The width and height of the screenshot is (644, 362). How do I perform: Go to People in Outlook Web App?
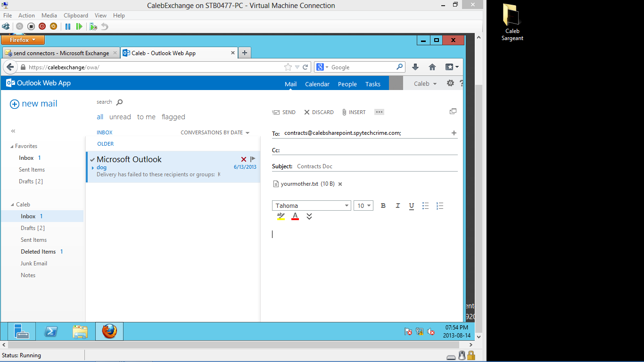point(347,84)
